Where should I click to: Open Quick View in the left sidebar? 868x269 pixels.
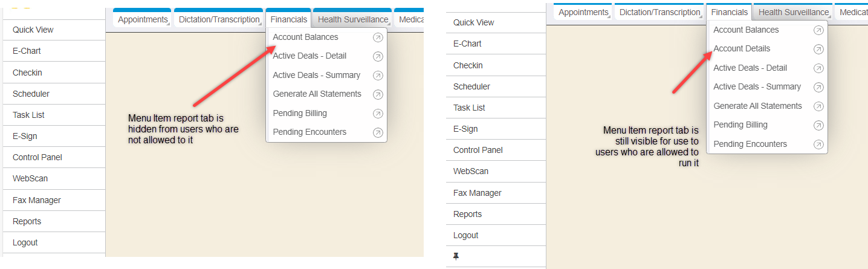(33, 30)
